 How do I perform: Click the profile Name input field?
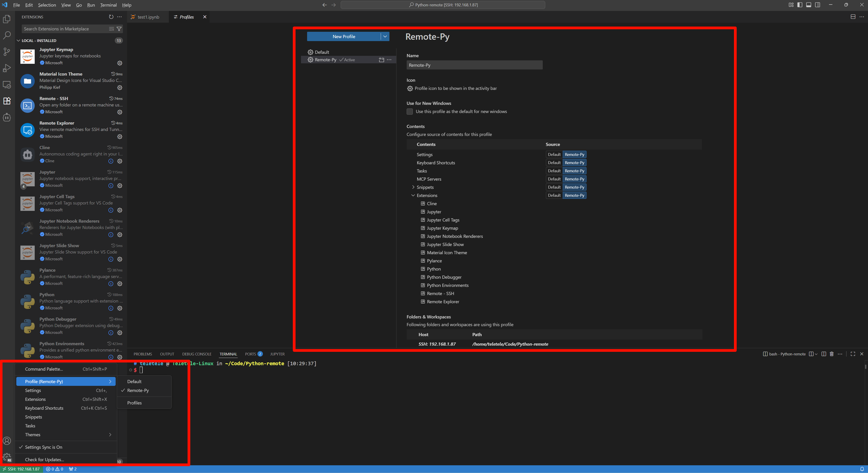click(474, 65)
